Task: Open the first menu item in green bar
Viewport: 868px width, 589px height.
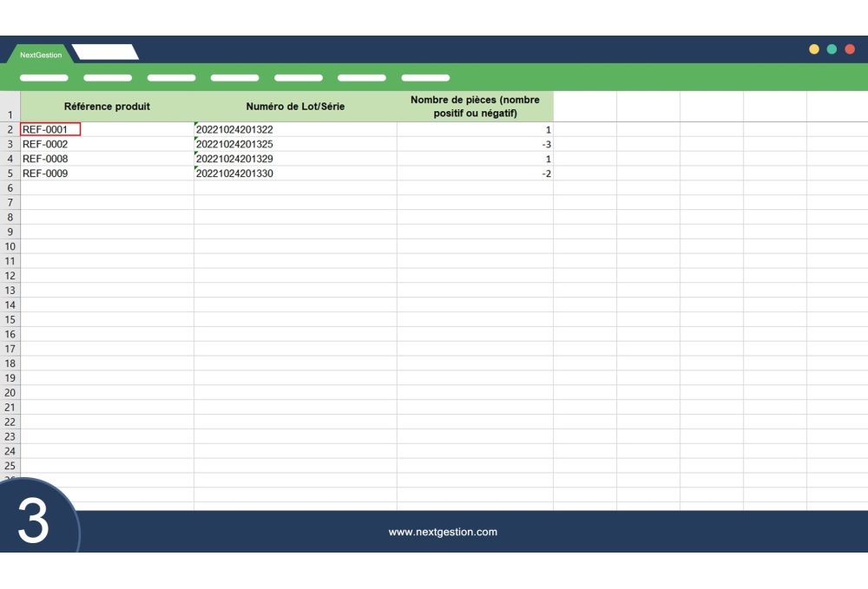Action: (43, 78)
